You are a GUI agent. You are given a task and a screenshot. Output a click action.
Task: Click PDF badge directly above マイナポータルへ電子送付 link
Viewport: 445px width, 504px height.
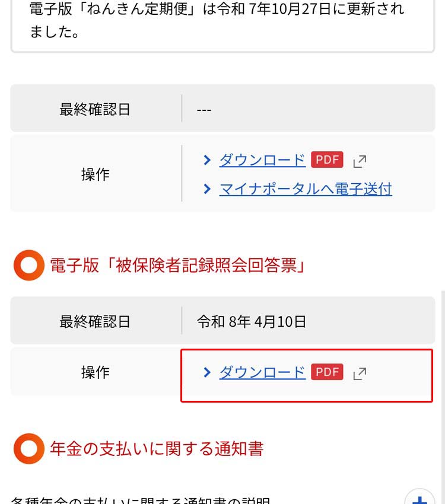pos(327,160)
